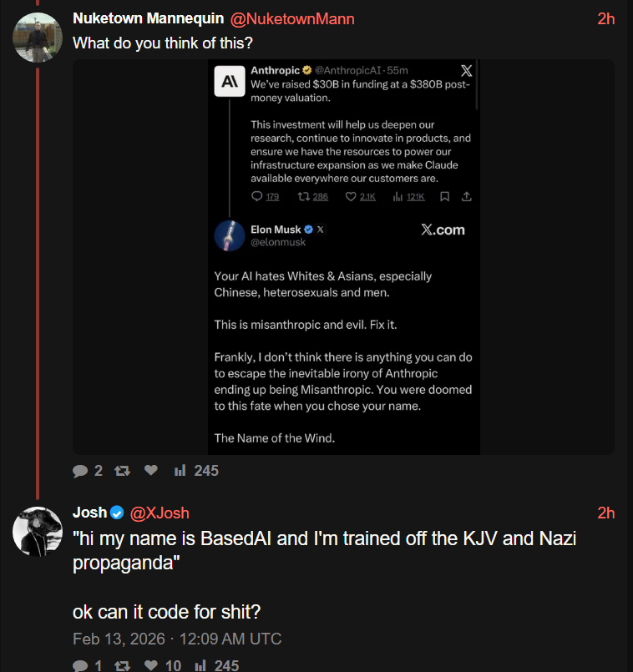Click the 2h timestamp on Nuketown's post
Image resolution: width=633 pixels, height=672 pixels.
pos(606,19)
